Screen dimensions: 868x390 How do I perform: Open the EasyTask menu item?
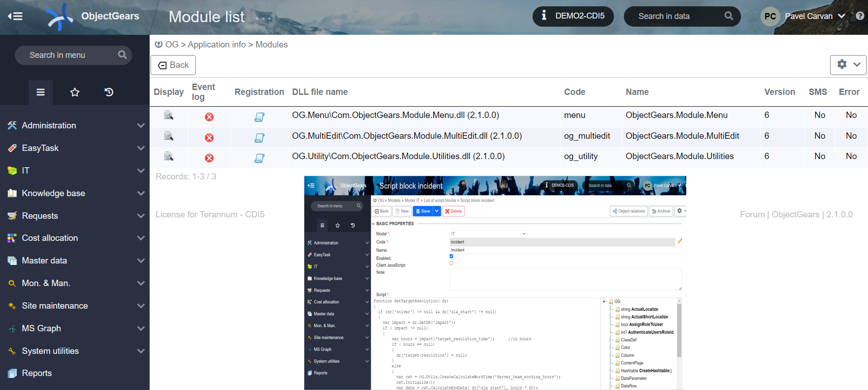40,148
